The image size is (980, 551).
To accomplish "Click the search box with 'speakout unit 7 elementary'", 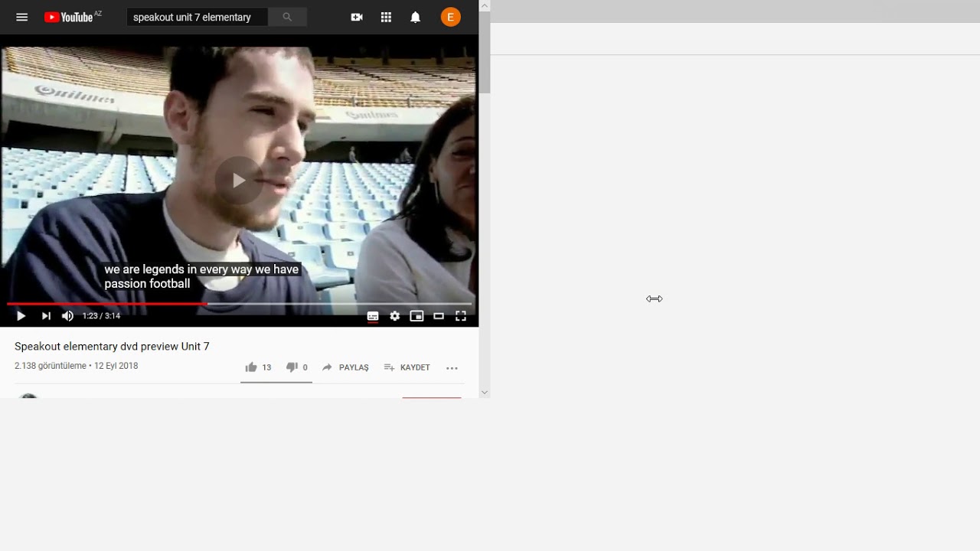I will [x=198, y=17].
